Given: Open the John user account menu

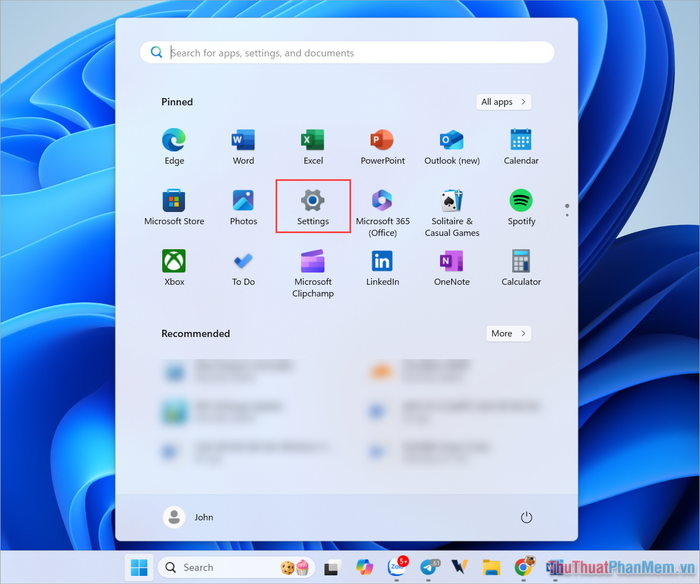Looking at the screenshot, I should pyautogui.click(x=189, y=517).
